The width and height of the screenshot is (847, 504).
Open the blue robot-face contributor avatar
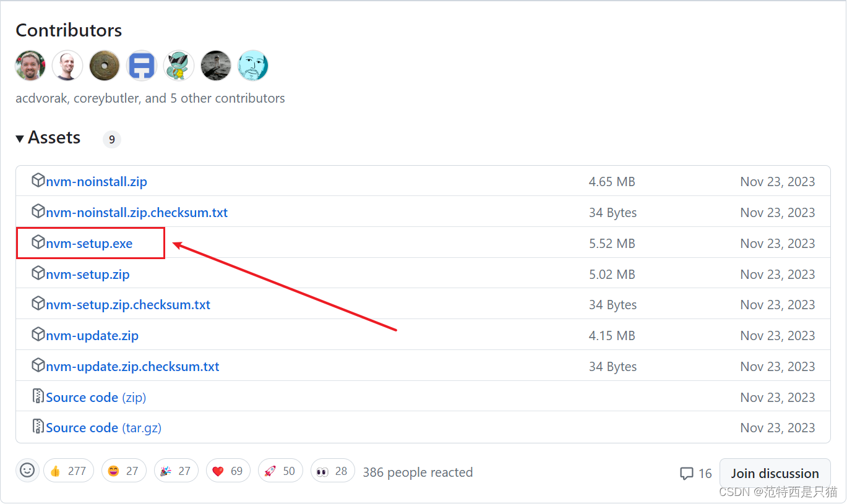point(142,66)
